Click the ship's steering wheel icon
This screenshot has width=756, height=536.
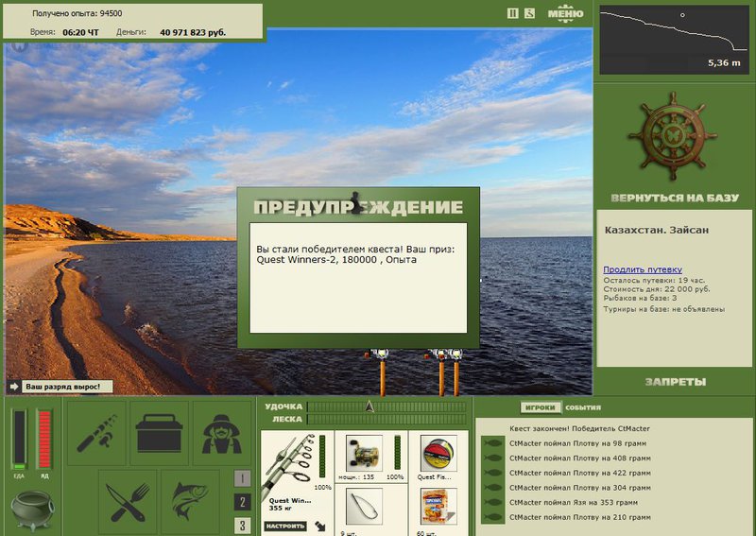pyautogui.click(x=673, y=136)
